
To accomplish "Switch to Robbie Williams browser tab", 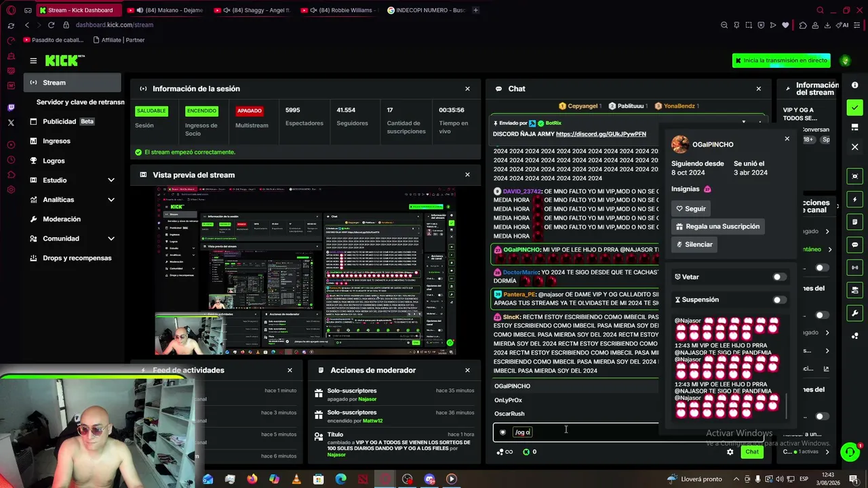I will pos(339,10).
